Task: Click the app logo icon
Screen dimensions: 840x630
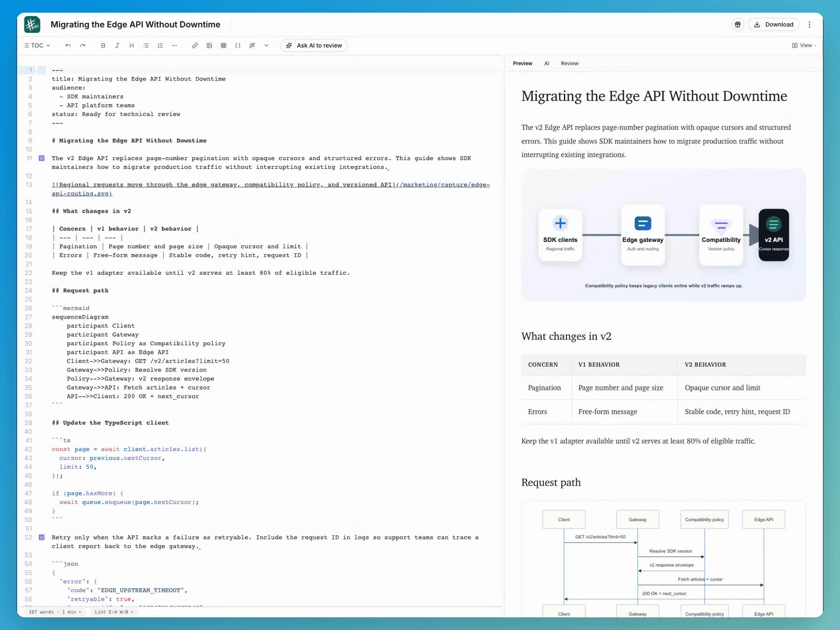Action: coord(32,24)
